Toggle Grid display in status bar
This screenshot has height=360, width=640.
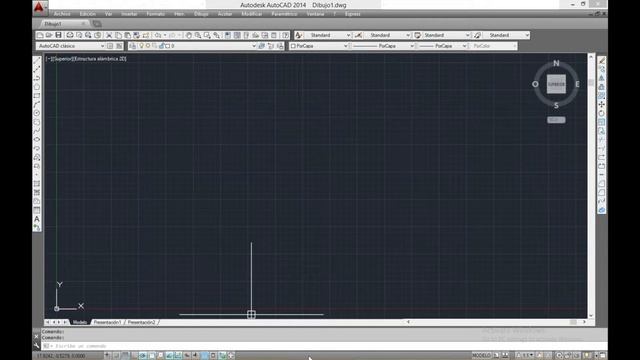pyautogui.click(x=125, y=356)
